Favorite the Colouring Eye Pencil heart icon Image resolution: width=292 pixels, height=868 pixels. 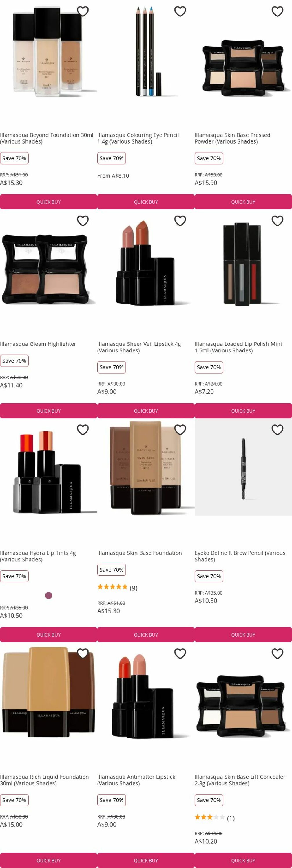180,12
